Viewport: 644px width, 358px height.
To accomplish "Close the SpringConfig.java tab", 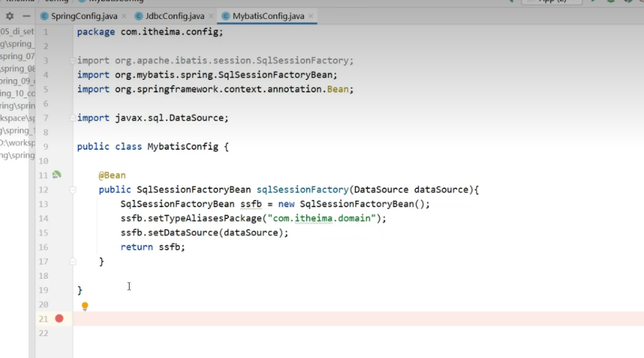I will 123,16.
